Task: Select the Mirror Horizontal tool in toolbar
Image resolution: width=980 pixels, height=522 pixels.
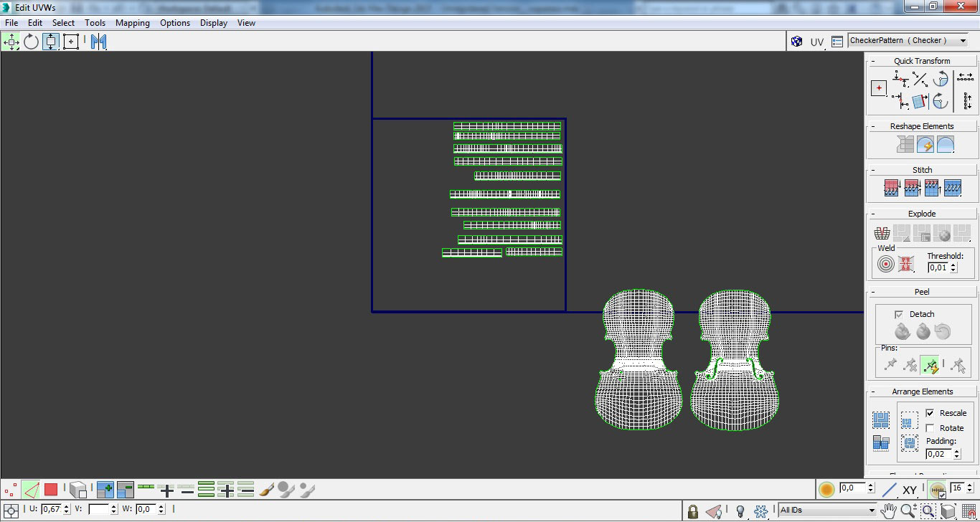Action: click(x=98, y=42)
